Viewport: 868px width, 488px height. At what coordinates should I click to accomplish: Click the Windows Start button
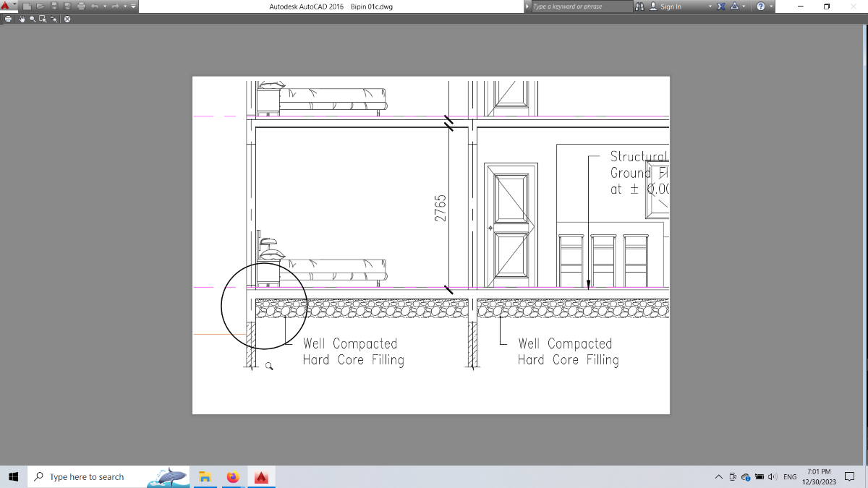point(13,477)
